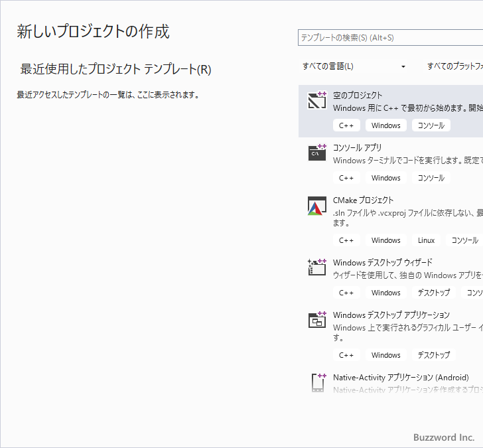The width and height of the screenshot is (483, 448).
Task: Select Native-Activity アプリケーション (Android) title
Action: tap(401, 377)
